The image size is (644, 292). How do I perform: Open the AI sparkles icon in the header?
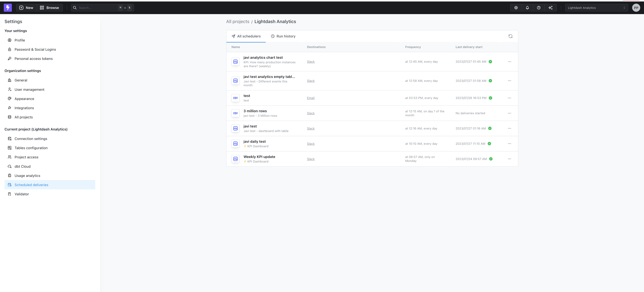click(x=550, y=8)
